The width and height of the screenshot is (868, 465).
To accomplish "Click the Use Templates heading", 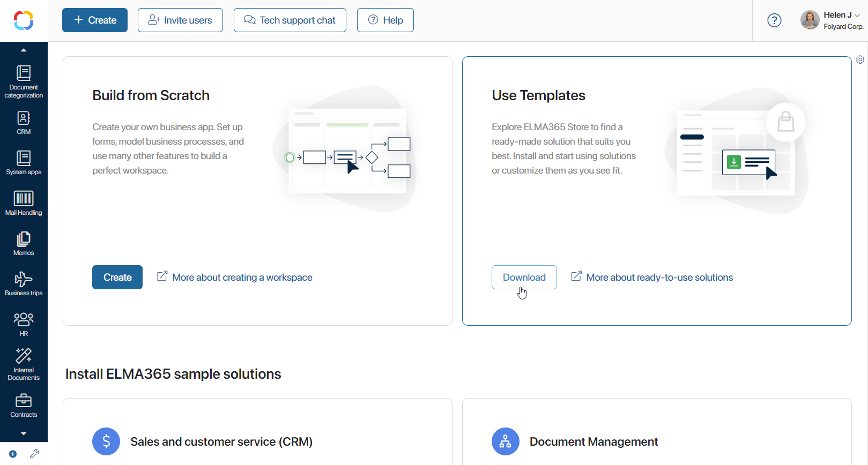I will point(538,95).
